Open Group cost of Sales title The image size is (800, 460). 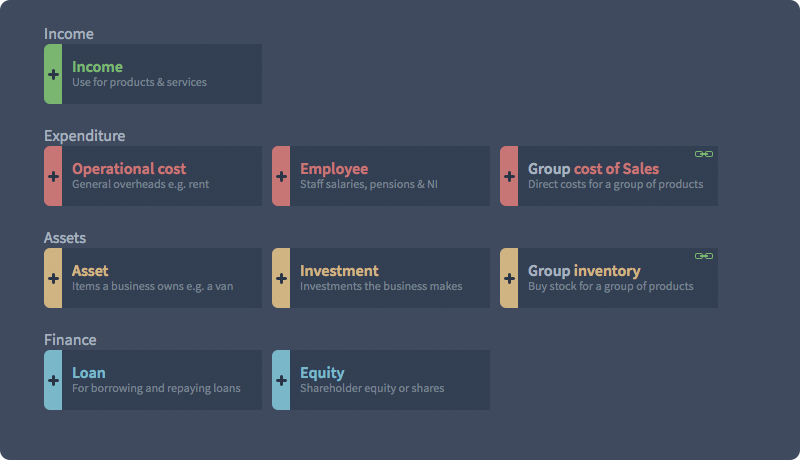tap(593, 169)
